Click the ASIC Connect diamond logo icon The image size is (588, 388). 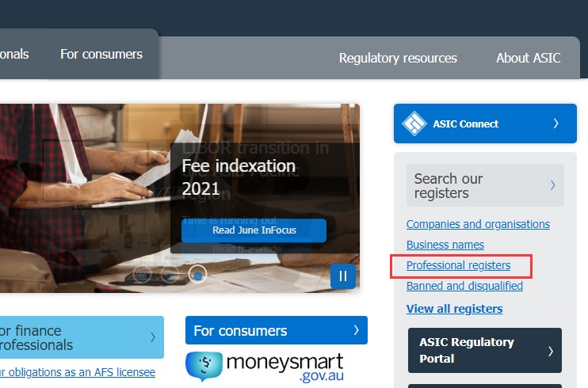click(414, 124)
